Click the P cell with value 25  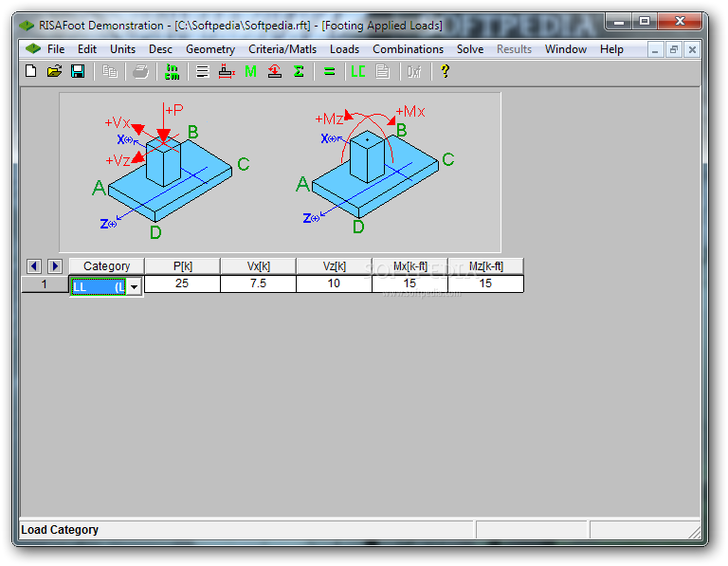tap(182, 283)
